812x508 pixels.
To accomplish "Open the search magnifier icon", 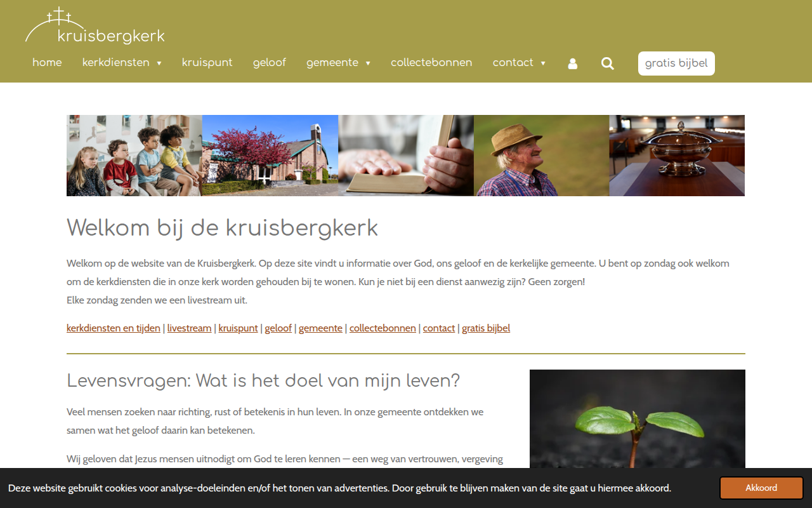I will click(x=608, y=63).
